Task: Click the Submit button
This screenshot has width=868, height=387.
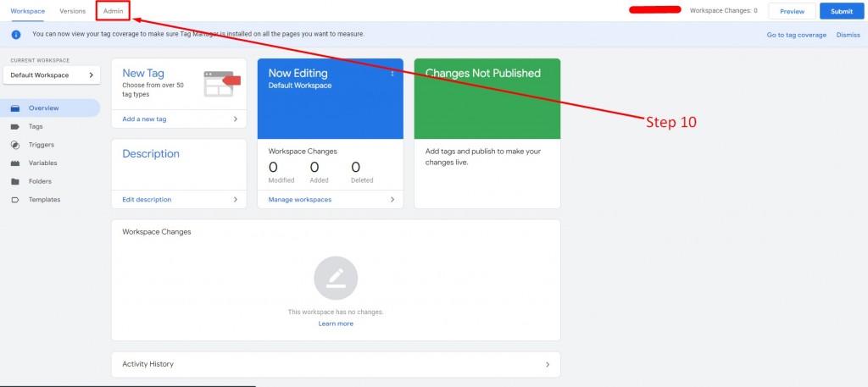Action: coord(842,11)
